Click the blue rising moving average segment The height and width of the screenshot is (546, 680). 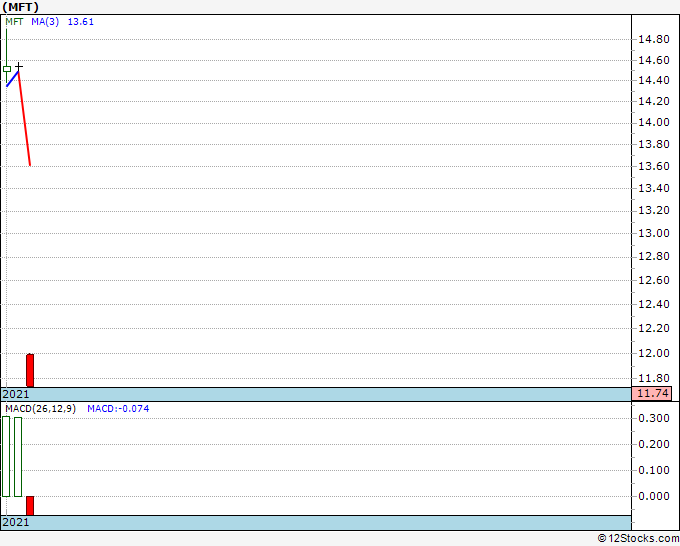coord(13,78)
